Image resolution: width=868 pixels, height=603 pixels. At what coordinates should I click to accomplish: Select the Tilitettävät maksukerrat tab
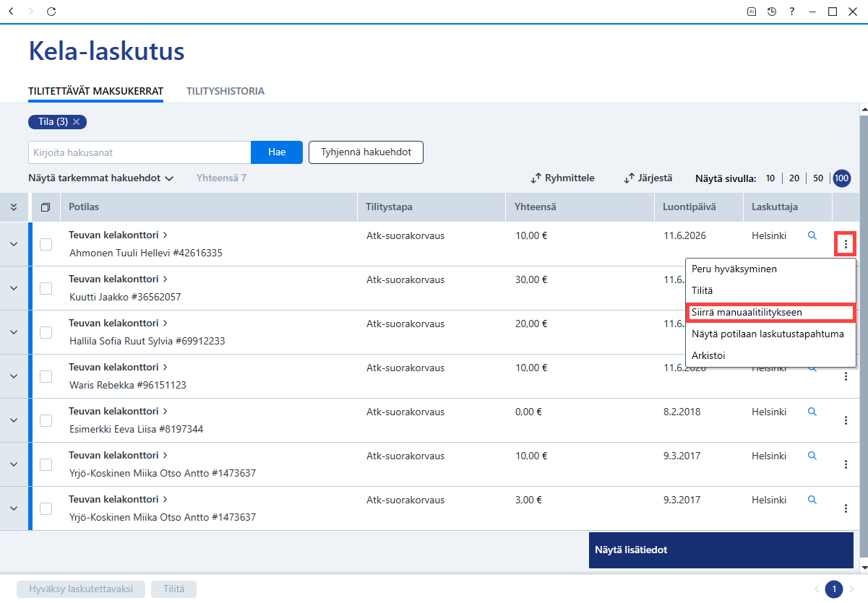click(x=95, y=92)
